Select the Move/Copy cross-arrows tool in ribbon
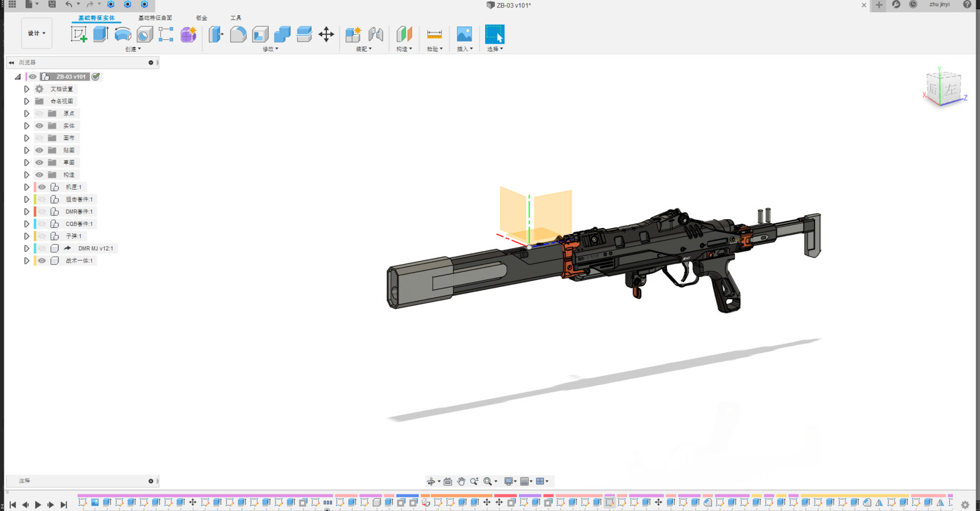Viewport: 980px width, 511px height. click(x=326, y=34)
